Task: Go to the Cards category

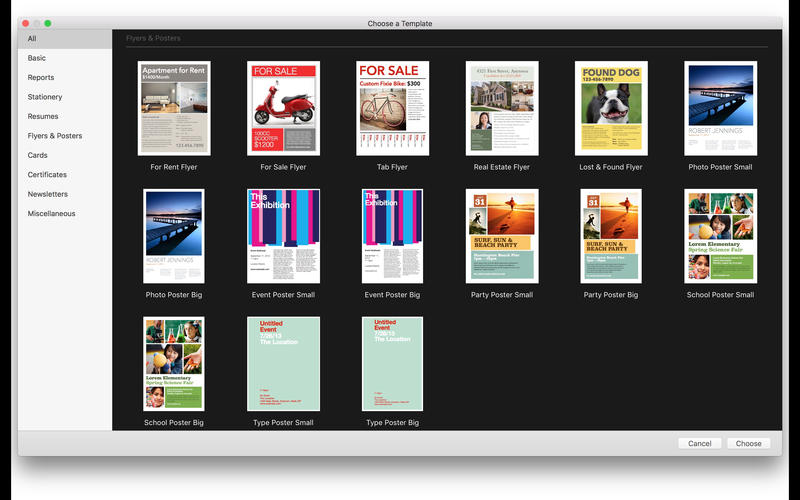Action: click(x=38, y=155)
